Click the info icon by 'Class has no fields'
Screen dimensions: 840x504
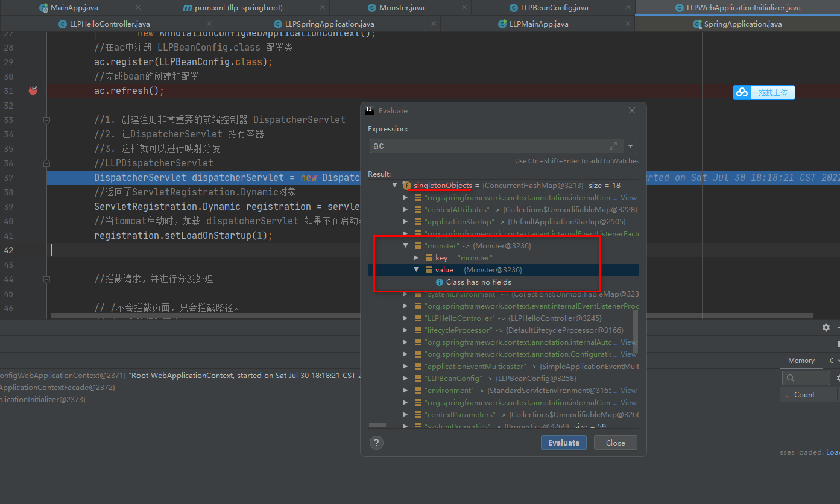(x=440, y=282)
